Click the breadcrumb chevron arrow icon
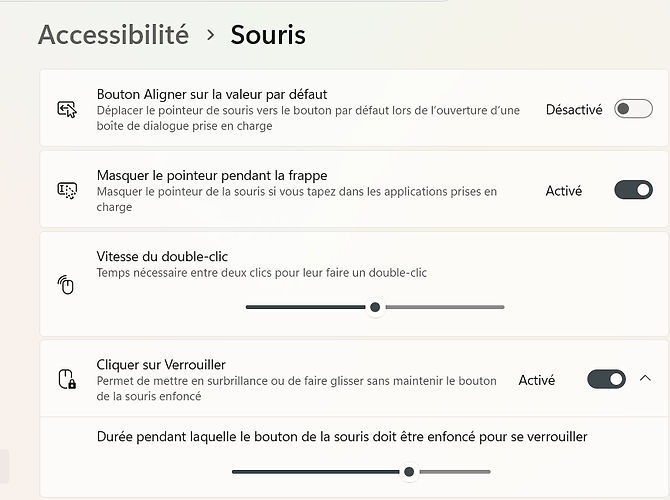 pyautogui.click(x=210, y=35)
